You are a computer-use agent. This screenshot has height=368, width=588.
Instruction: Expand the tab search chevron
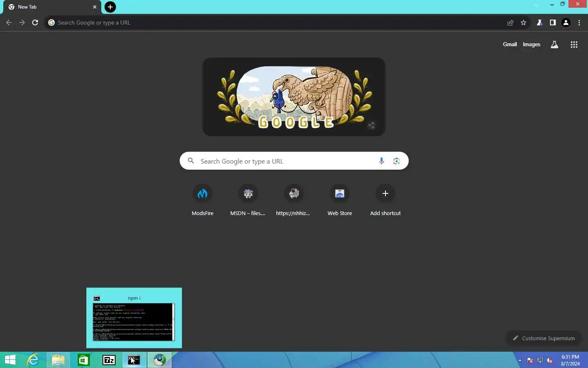pyautogui.click(x=537, y=5)
